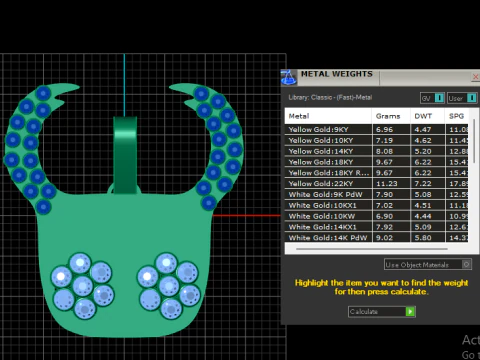Click the green arrow on Calculate button

(x=410, y=312)
